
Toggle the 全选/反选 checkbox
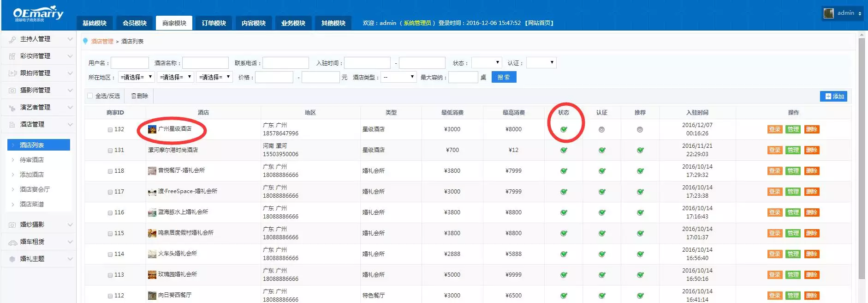pos(90,96)
